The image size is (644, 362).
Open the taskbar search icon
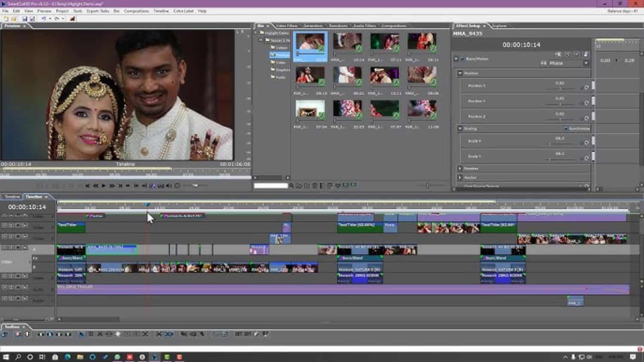pyautogui.click(x=18, y=357)
